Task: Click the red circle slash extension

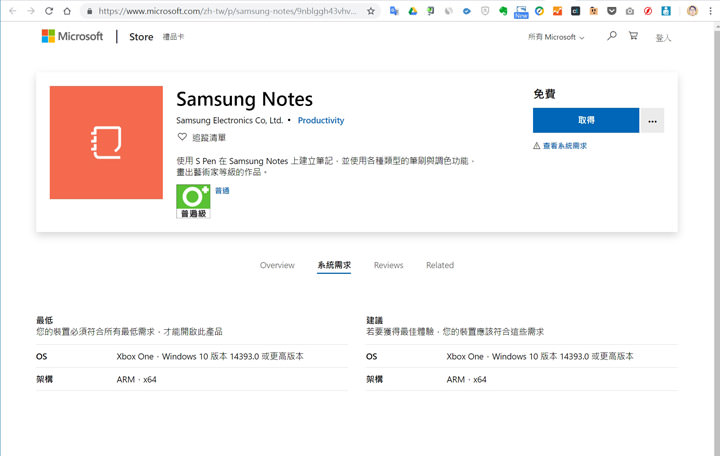Action: pos(648,11)
